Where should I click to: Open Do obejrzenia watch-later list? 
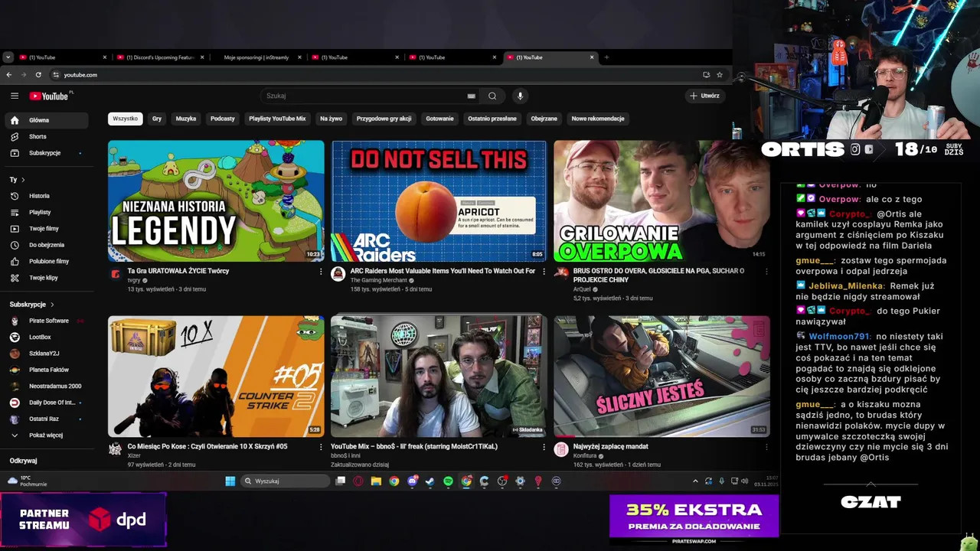click(47, 245)
